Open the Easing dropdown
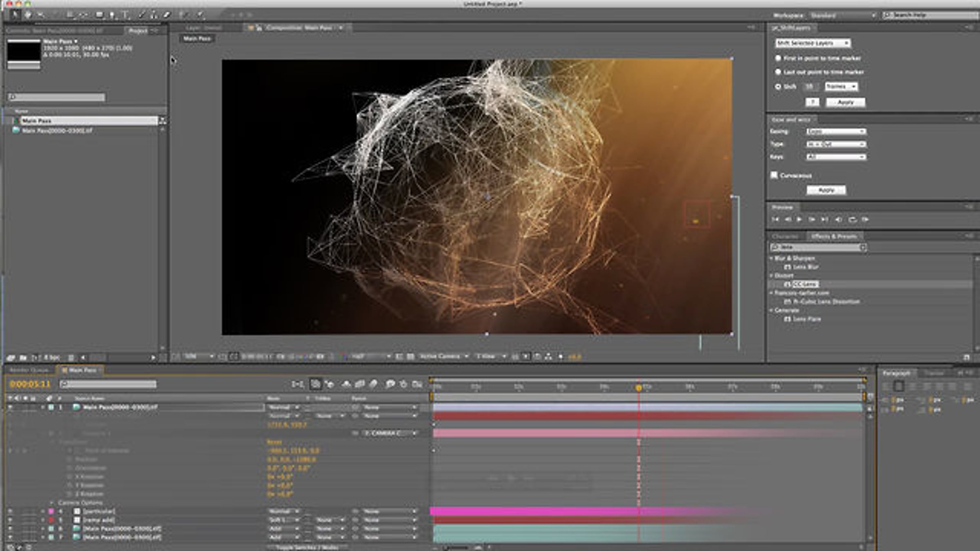Screen dimensions: 980x551 (x=836, y=131)
